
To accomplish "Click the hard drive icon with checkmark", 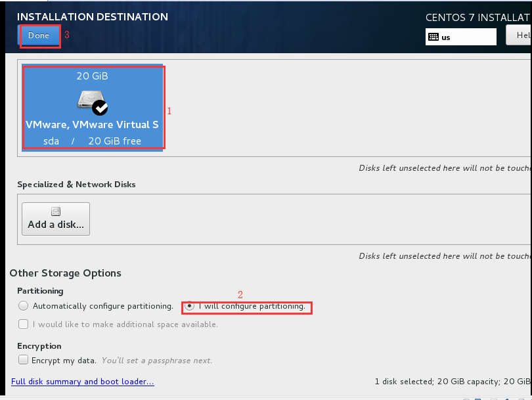I will pos(93,103).
